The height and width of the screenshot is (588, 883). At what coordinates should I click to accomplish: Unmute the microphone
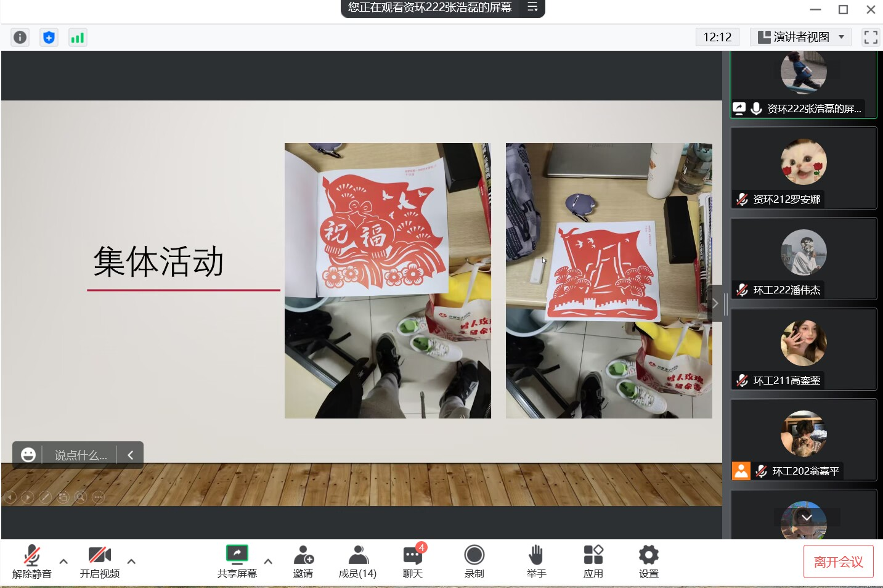[32, 561]
